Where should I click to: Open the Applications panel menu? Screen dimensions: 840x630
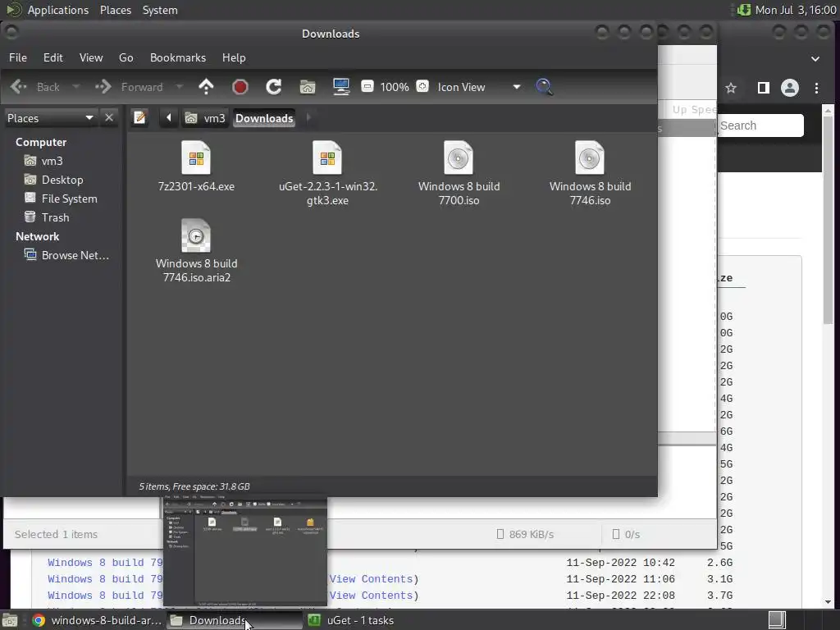point(58,10)
